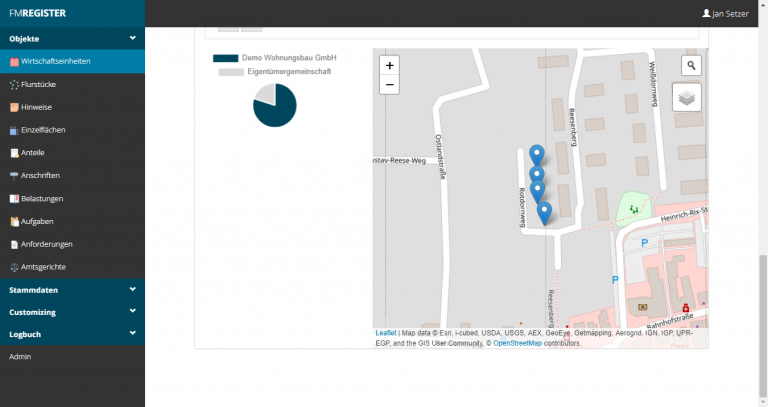768x407 pixels.
Task: Open the Anteile menu entry
Action: pyautogui.click(x=72, y=153)
